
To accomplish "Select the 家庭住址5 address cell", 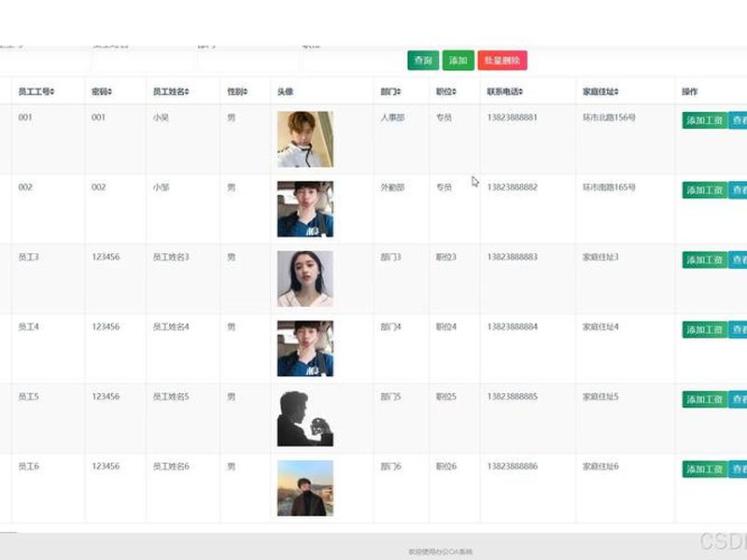I will [600, 396].
